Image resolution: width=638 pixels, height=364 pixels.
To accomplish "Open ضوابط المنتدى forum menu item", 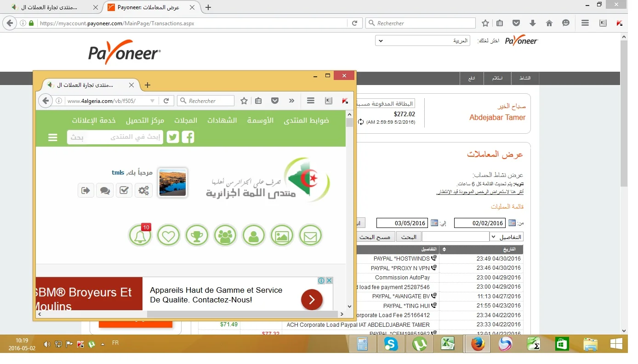I will 306,120.
